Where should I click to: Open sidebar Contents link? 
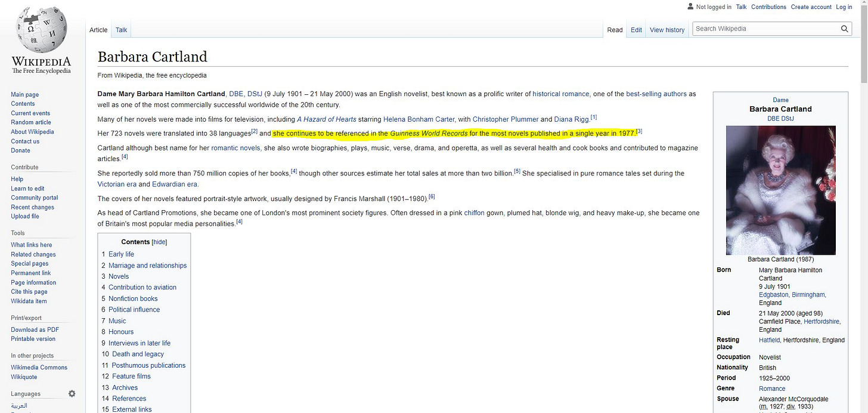23,104
